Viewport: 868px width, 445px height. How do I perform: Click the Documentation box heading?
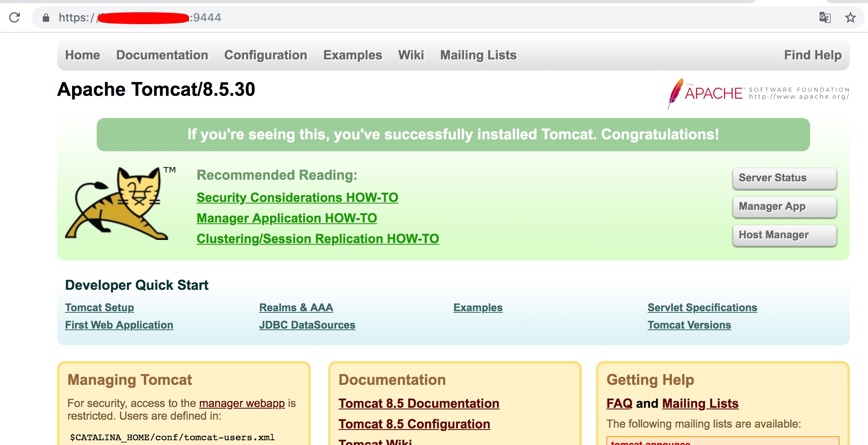[392, 380]
